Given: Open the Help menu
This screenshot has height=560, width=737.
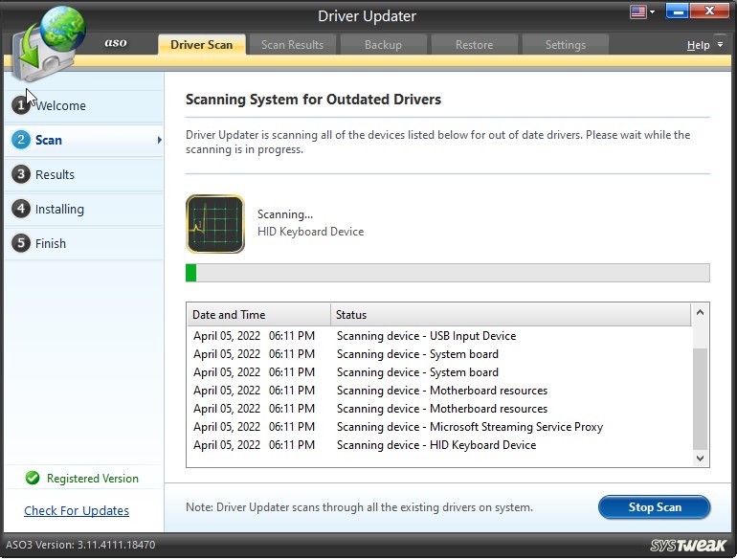Looking at the screenshot, I should tap(698, 45).
